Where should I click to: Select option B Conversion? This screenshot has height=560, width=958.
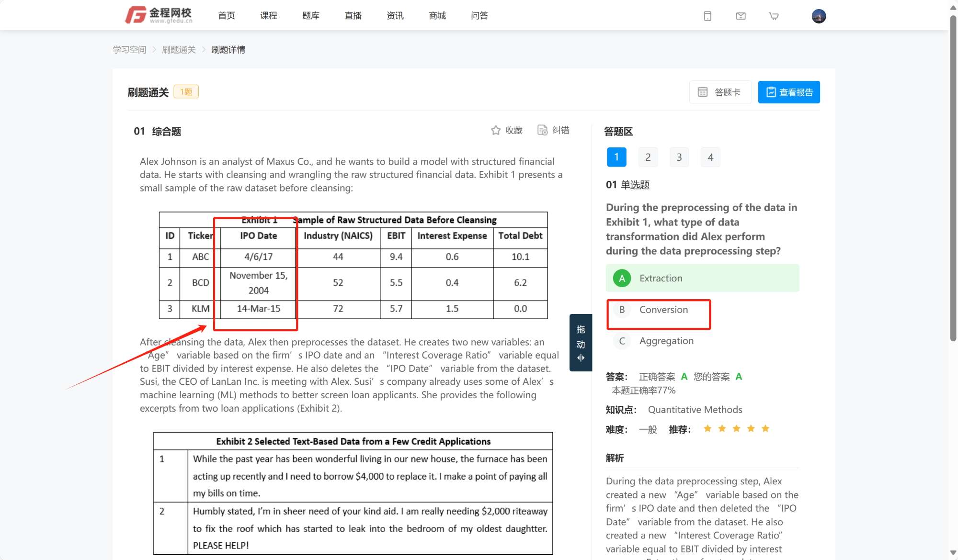663,310
